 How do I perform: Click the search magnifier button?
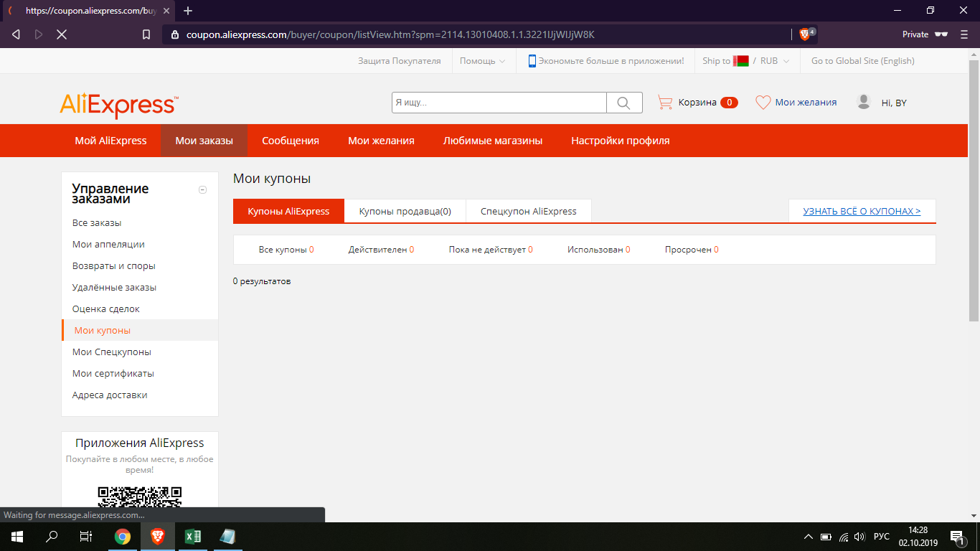pos(624,103)
